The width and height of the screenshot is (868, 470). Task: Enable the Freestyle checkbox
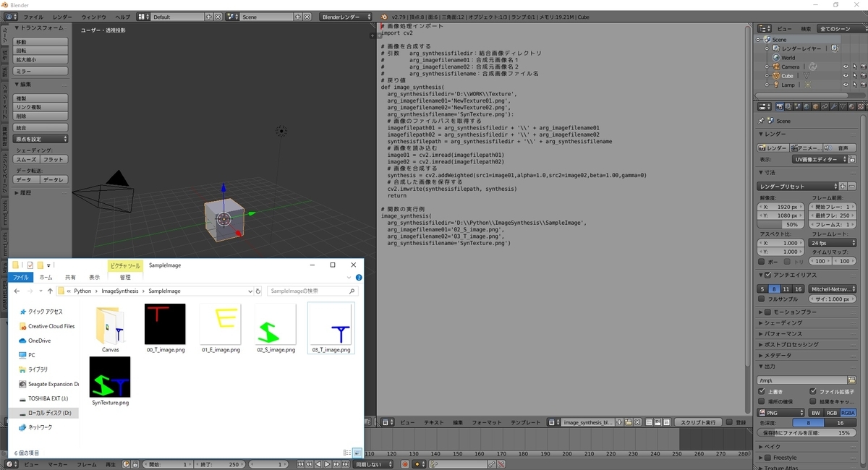tap(769, 458)
